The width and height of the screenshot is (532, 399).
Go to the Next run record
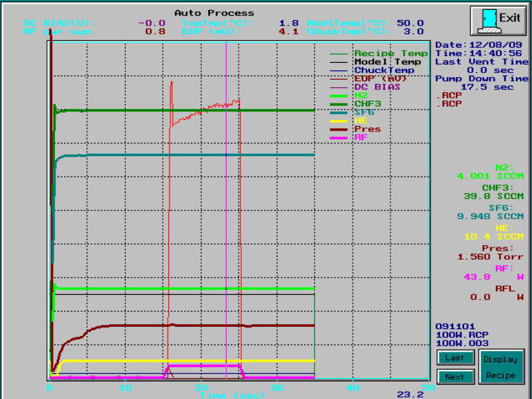pyautogui.click(x=455, y=377)
